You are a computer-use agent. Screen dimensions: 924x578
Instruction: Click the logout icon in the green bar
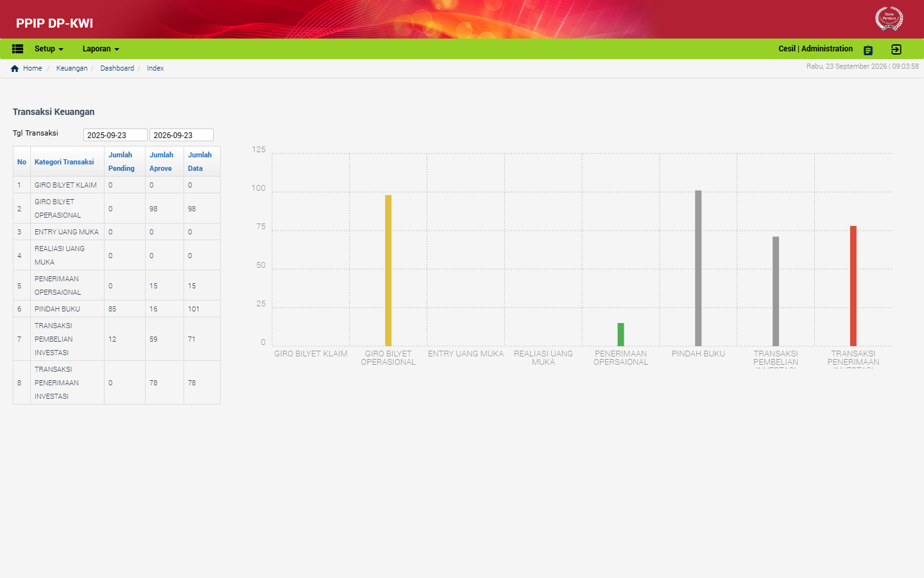(896, 49)
